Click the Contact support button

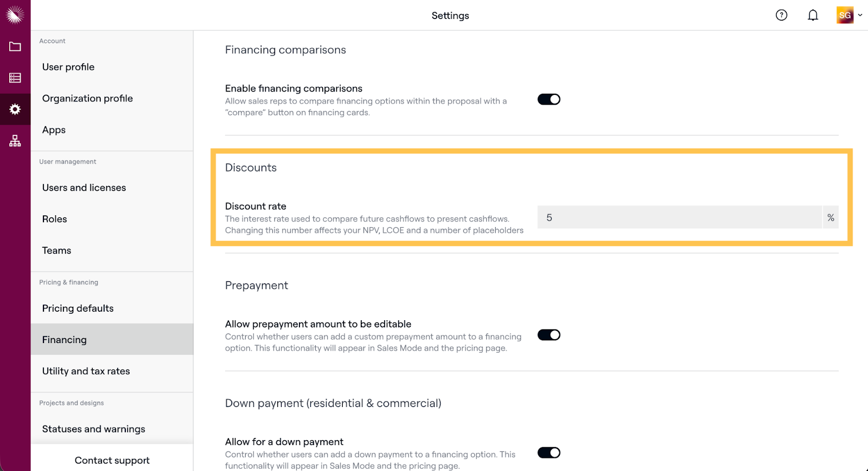click(x=112, y=460)
